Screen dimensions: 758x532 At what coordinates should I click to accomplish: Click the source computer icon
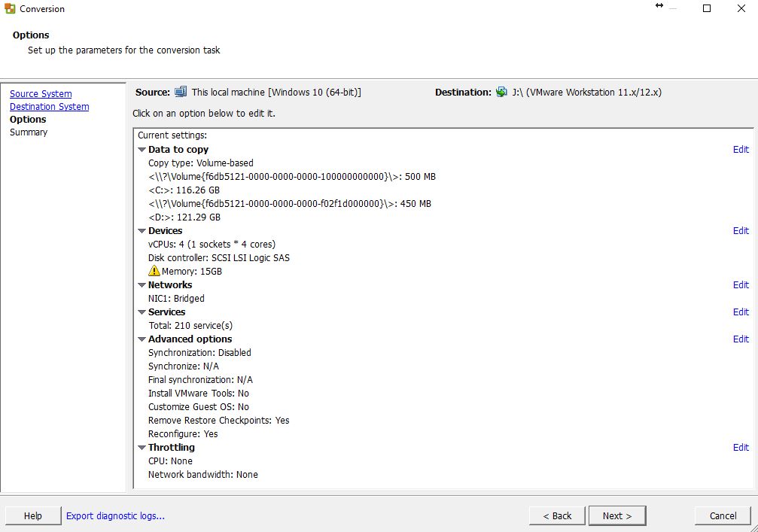tap(181, 92)
